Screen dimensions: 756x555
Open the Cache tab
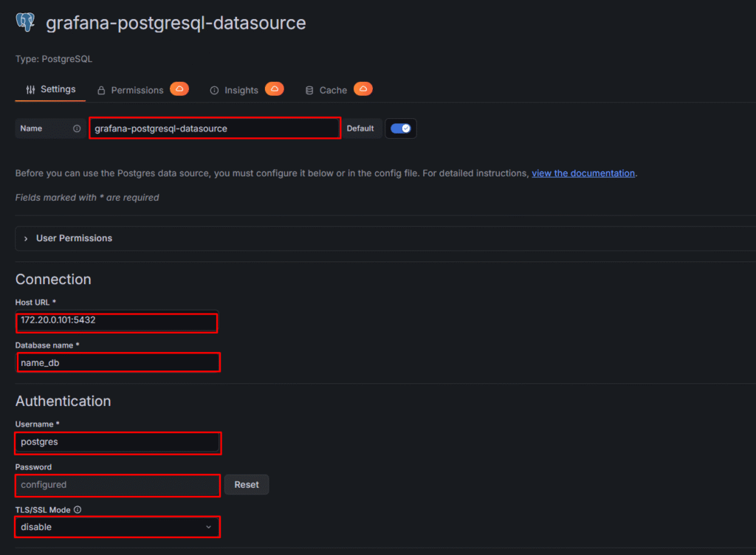[x=332, y=90]
